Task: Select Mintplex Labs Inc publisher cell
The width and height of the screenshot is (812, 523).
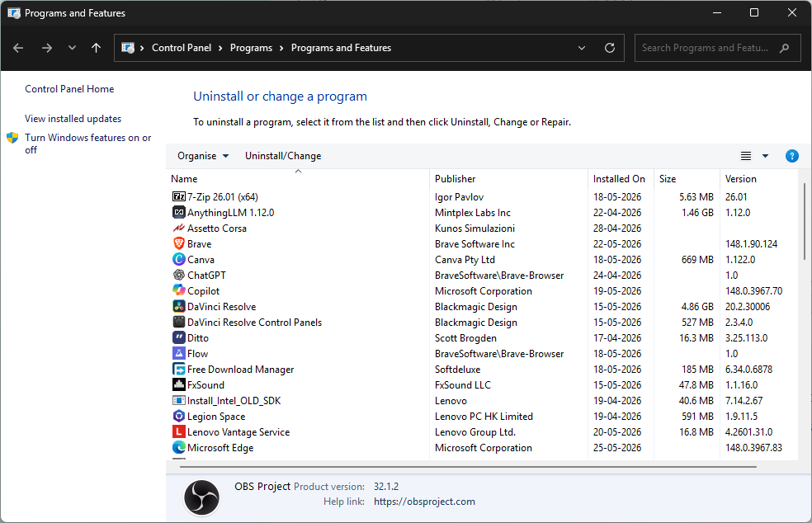Action: [x=472, y=212]
